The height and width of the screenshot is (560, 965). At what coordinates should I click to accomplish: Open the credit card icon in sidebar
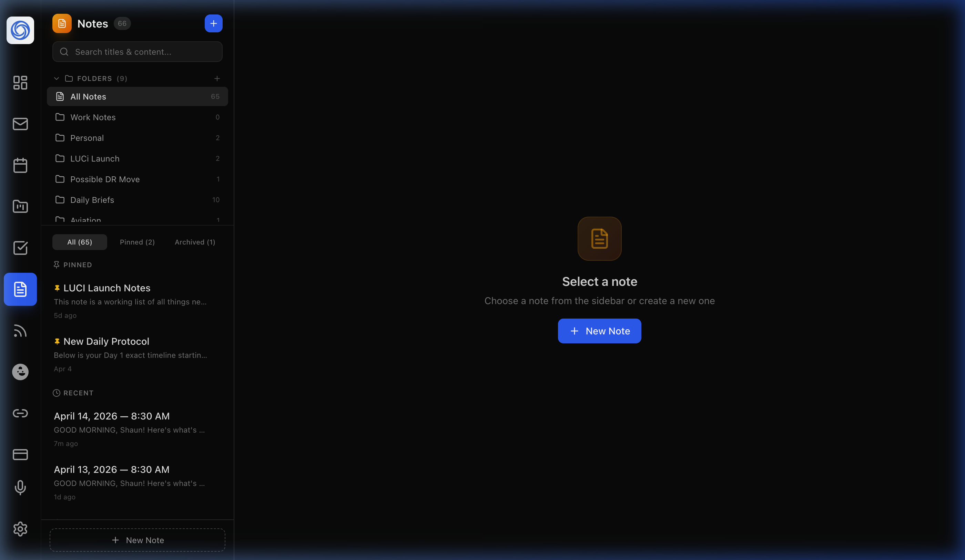(20, 455)
